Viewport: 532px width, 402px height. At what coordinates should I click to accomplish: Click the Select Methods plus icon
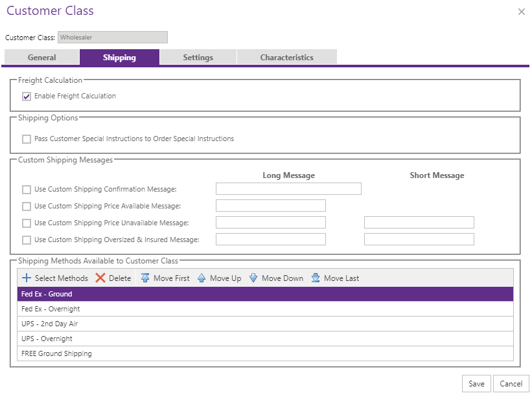tap(27, 278)
